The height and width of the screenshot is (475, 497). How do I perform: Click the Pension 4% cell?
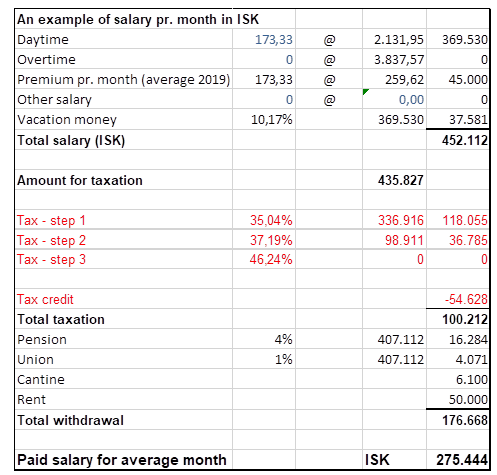(264, 339)
